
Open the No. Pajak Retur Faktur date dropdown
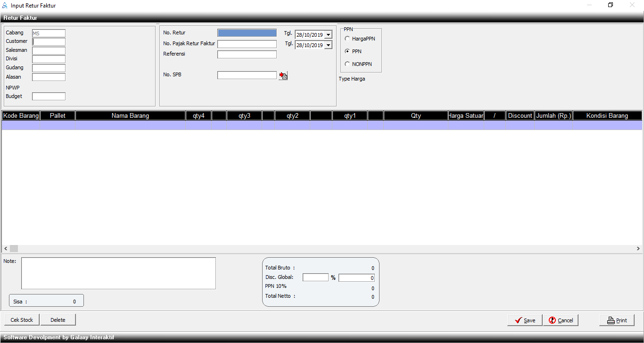(x=329, y=45)
